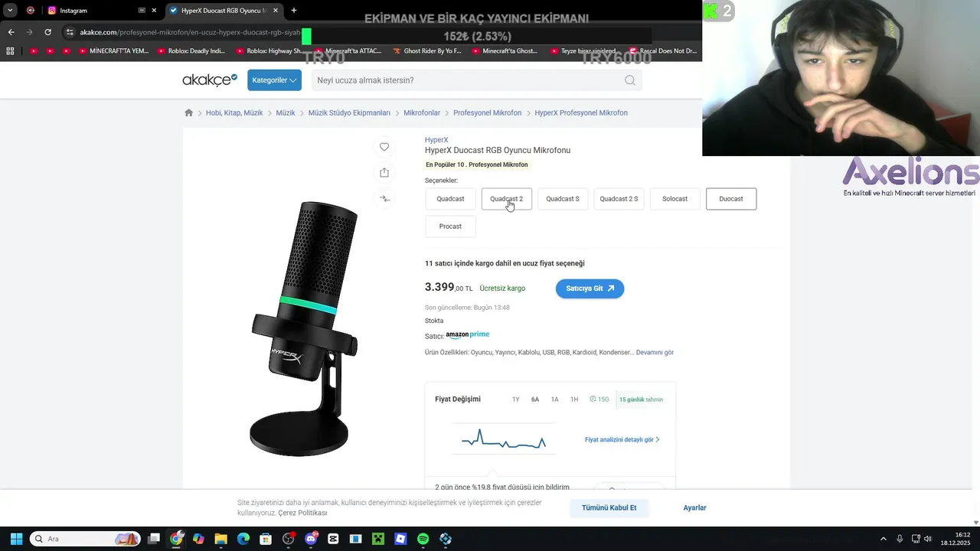Open Mikrofonlar breadcrumb link
This screenshot has height=551, width=980.
422,112
